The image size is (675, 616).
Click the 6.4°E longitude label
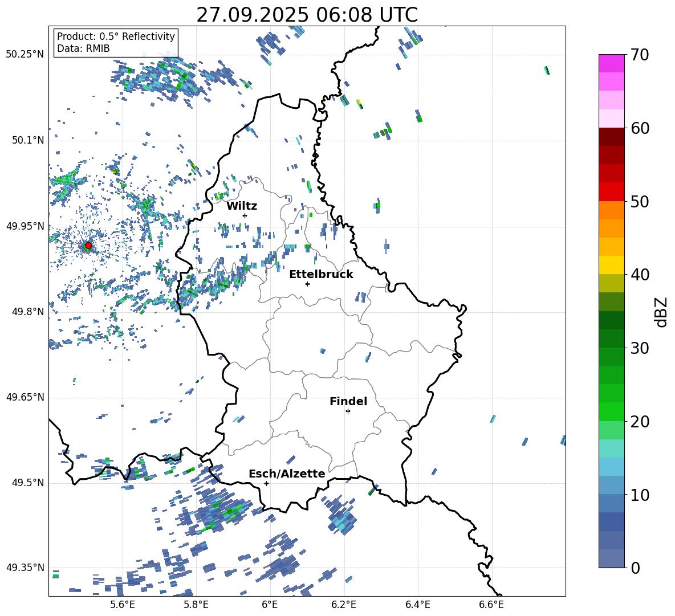coord(418,605)
